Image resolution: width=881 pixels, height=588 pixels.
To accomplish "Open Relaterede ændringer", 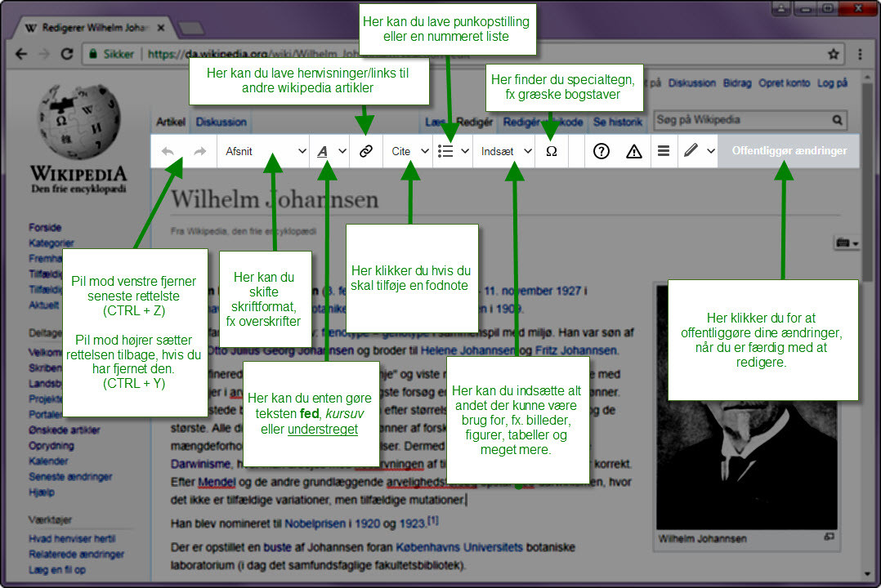I will 77,555.
